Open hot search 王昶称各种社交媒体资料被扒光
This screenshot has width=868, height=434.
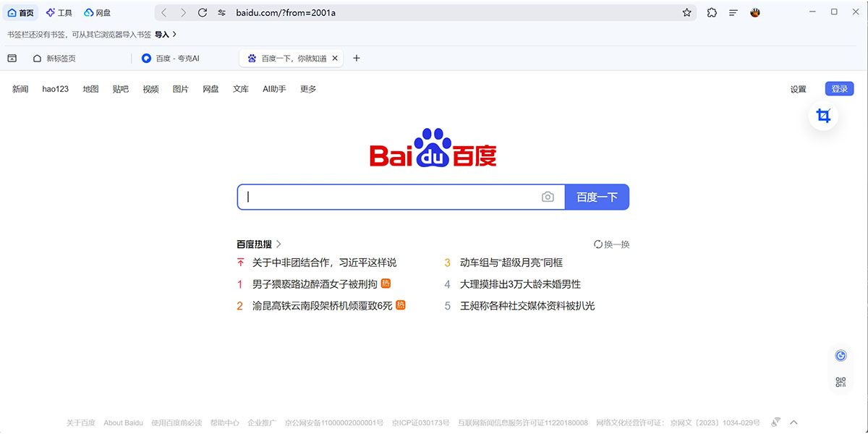point(527,306)
